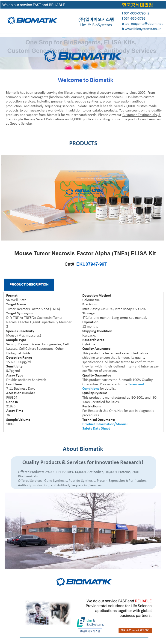The image size is (166, 644).
Task: Click the Lim & BioSystems header logo
Action: pos(96,22)
